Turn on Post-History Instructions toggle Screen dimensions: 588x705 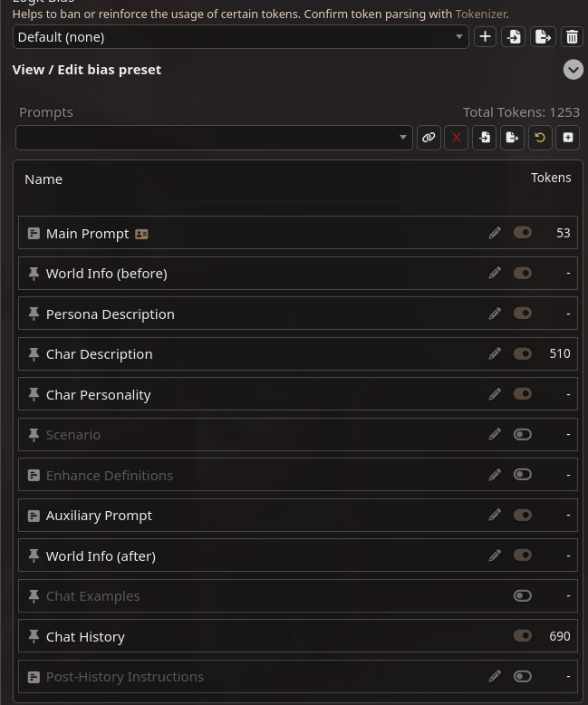[x=523, y=676]
